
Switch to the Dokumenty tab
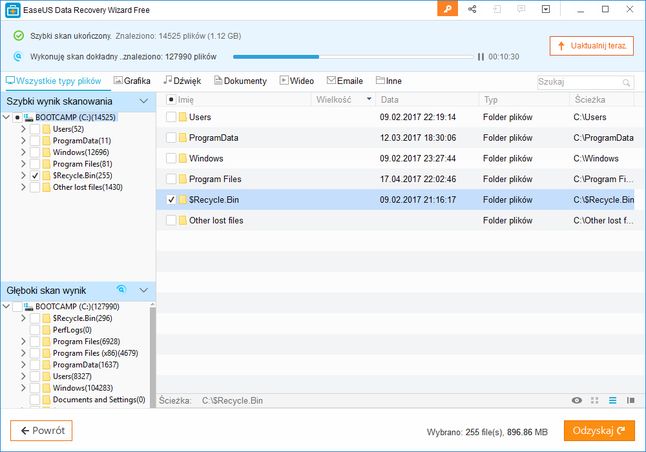[240, 81]
